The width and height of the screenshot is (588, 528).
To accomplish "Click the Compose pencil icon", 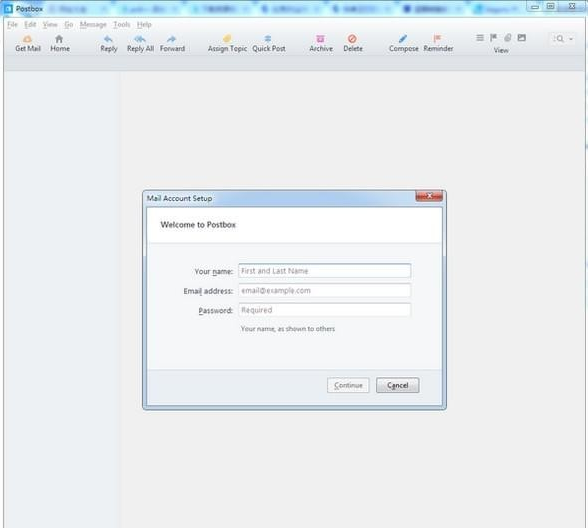I will tap(403, 38).
